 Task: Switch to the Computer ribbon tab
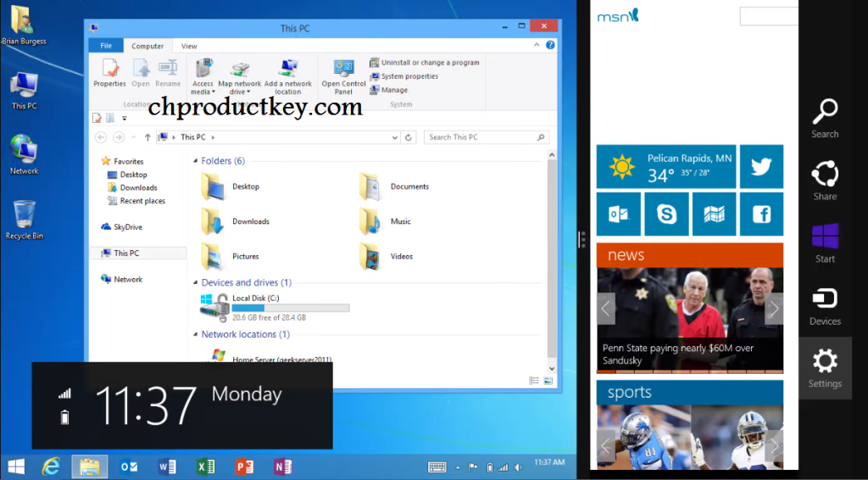pyautogui.click(x=147, y=46)
